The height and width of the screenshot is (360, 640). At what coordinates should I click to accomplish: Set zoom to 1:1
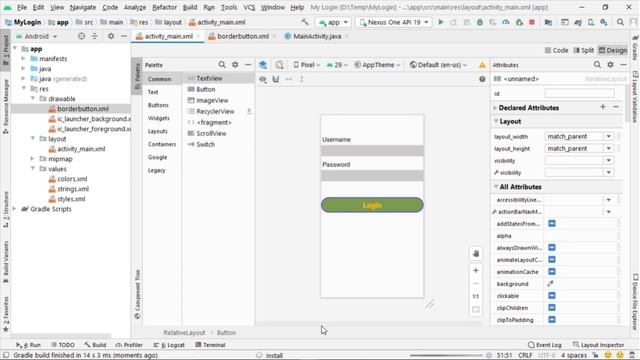[476, 296]
